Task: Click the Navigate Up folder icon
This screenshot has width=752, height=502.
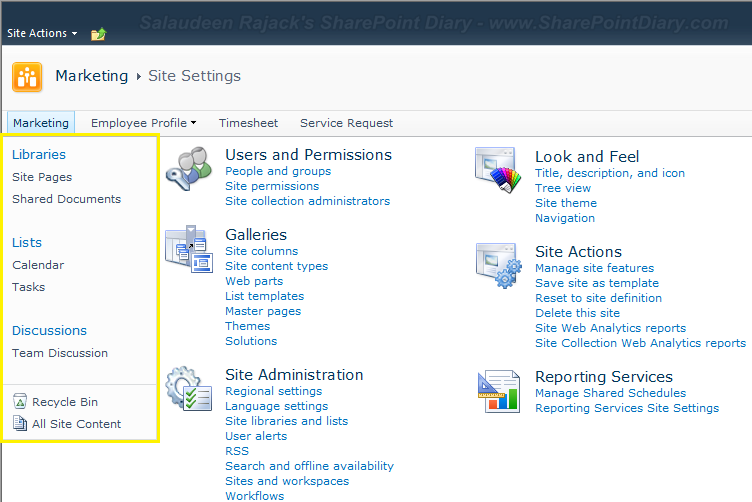Action: click(98, 34)
